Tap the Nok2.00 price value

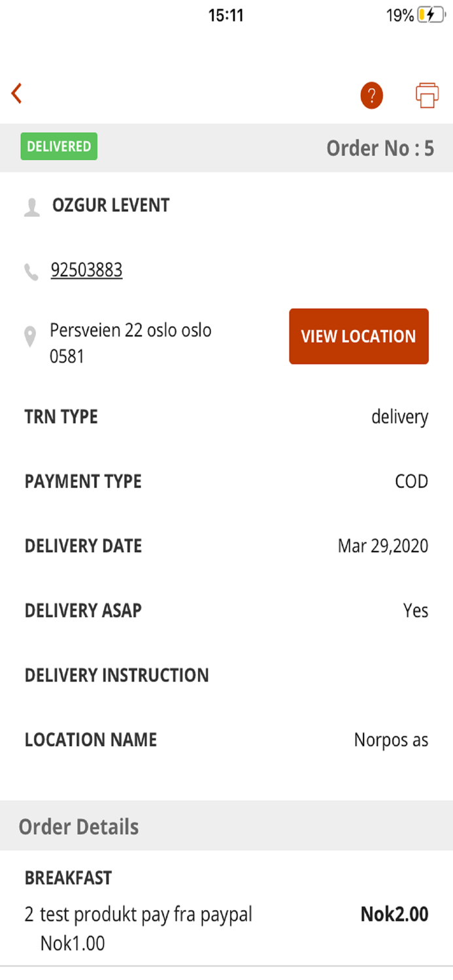(x=394, y=914)
